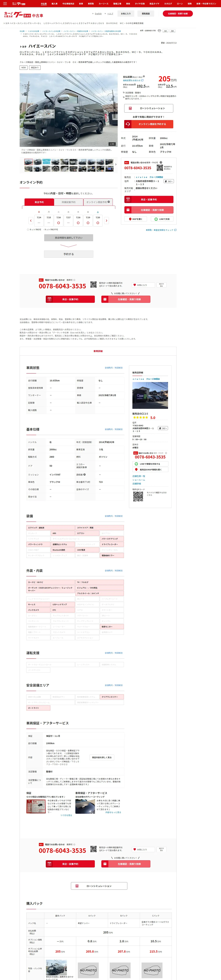Click dealer name cruise クルーズ神田店 link

[x=149, y=177]
